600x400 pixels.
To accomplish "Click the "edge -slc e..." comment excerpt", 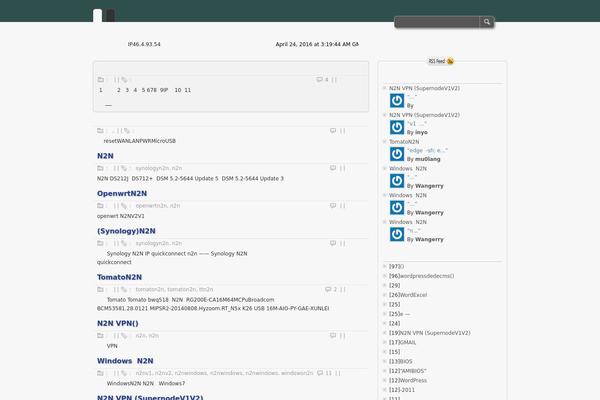I will (427, 150).
